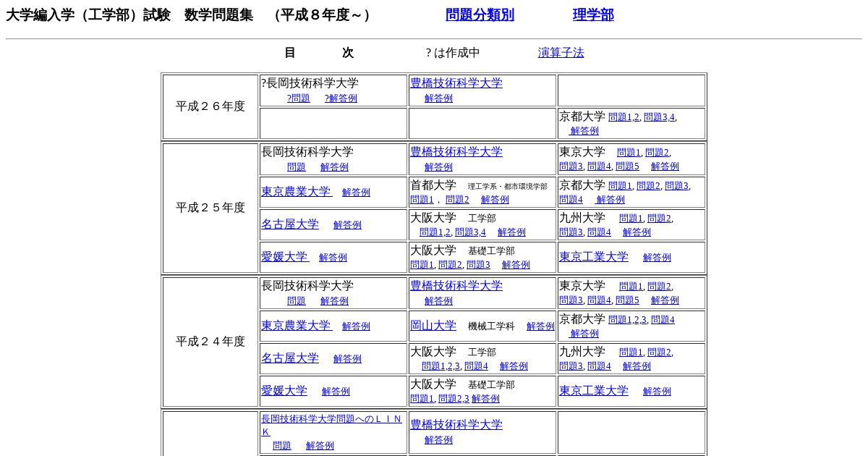This screenshot has height=456, width=868.
Task: Open 平成２５年度 大阪大学 基礎工学部 問題3
Action: pos(478,265)
